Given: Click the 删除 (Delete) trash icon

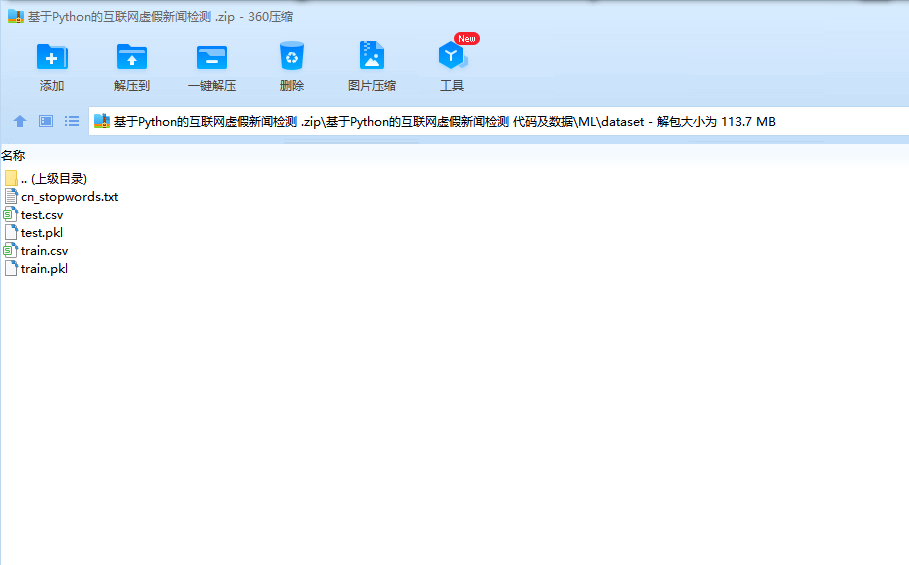Looking at the screenshot, I should click(292, 56).
